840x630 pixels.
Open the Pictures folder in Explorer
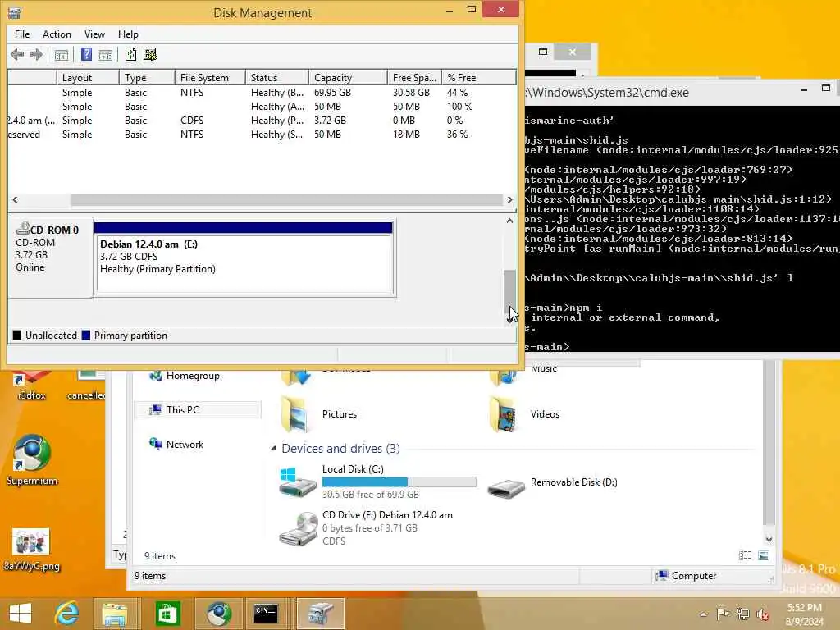click(319, 414)
